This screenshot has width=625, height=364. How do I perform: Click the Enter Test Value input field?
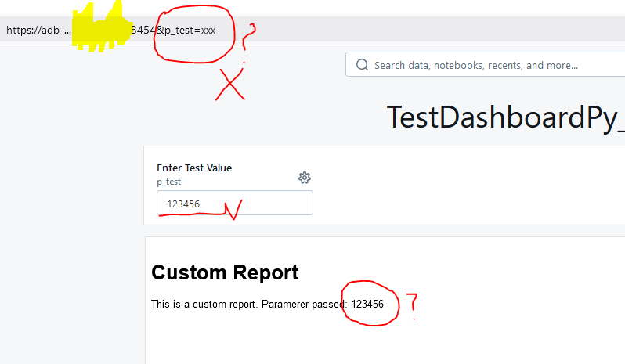pyautogui.click(x=234, y=204)
